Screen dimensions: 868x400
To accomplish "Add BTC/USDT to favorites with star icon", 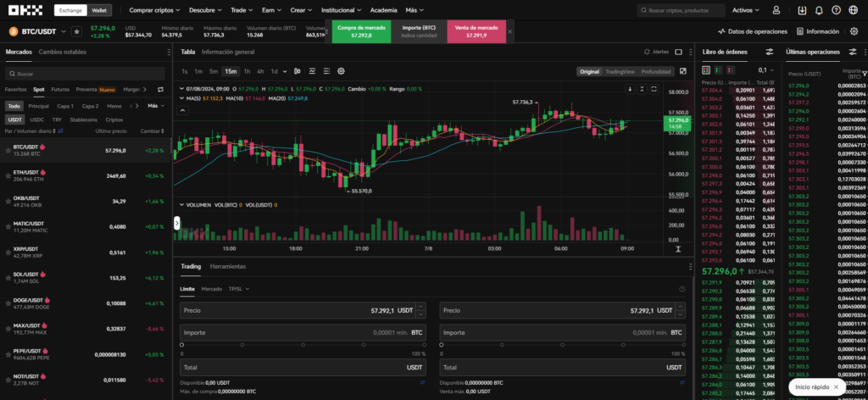I will pyautogui.click(x=76, y=31).
